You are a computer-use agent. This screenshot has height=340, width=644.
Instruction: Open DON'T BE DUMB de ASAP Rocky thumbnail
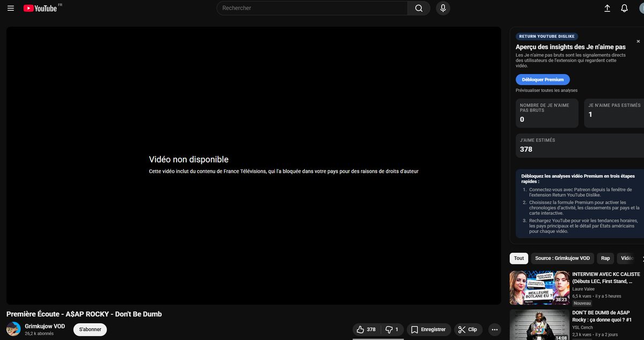click(539, 324)
